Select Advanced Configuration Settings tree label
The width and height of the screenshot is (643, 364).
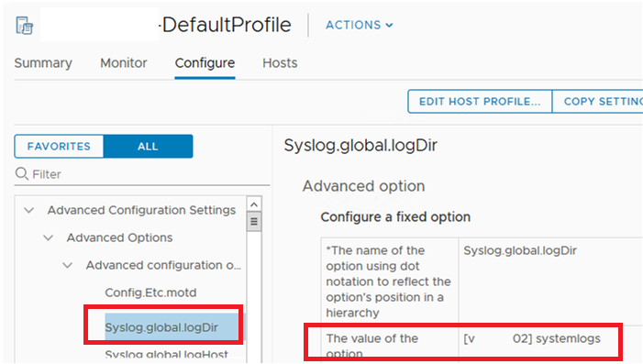pyautogui.click(x=141, y=210)
